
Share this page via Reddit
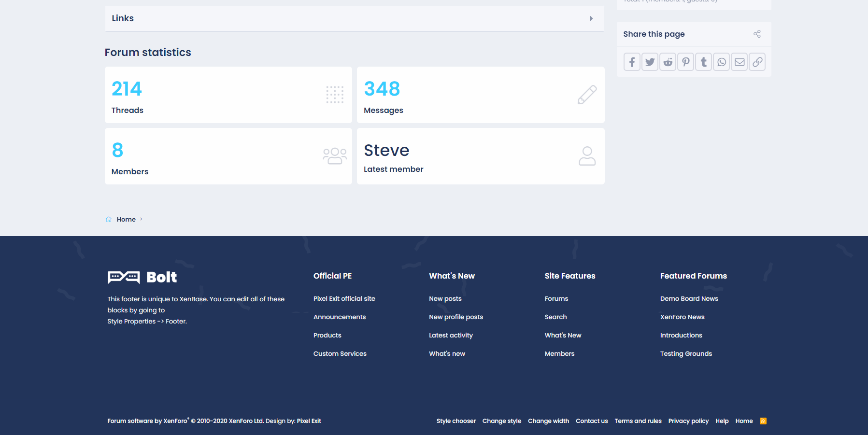668,62
